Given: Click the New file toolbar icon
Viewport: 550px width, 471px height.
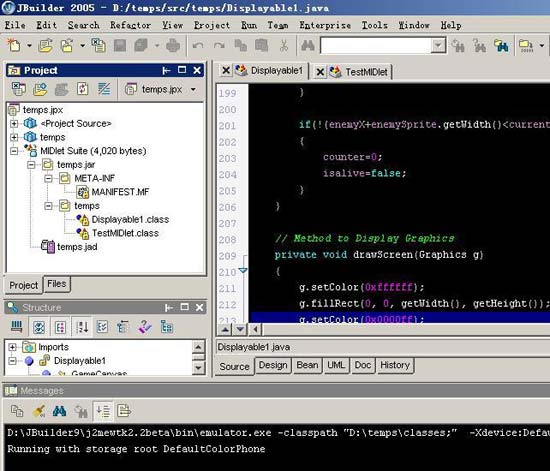Looking at the screenshot, I should point(14,45).
